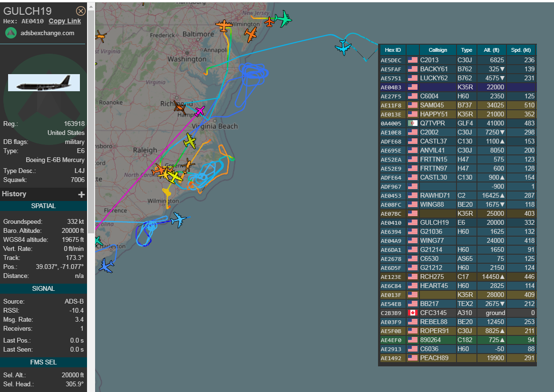This screenshot has width=554, height=392.
Task: Select the blue aircraft icon east of Florence
Action: tap(178, 220)
